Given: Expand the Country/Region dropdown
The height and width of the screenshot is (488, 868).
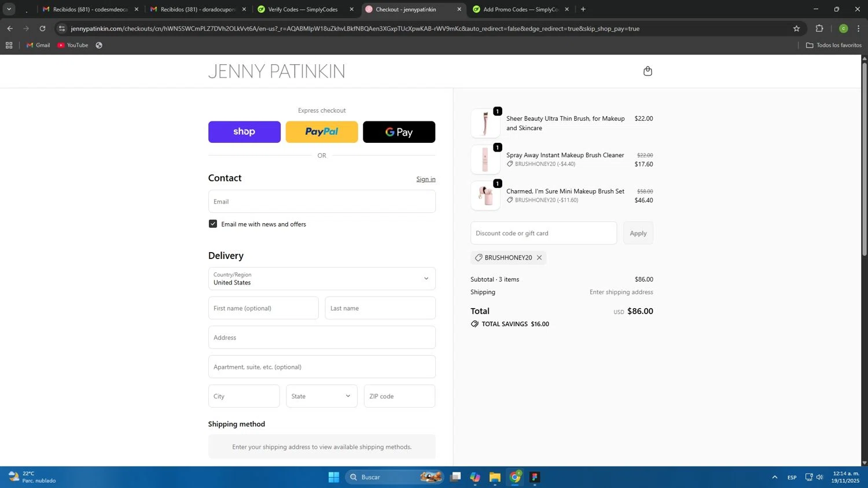Looking at the screenshot, I should [x=322, y=279].
